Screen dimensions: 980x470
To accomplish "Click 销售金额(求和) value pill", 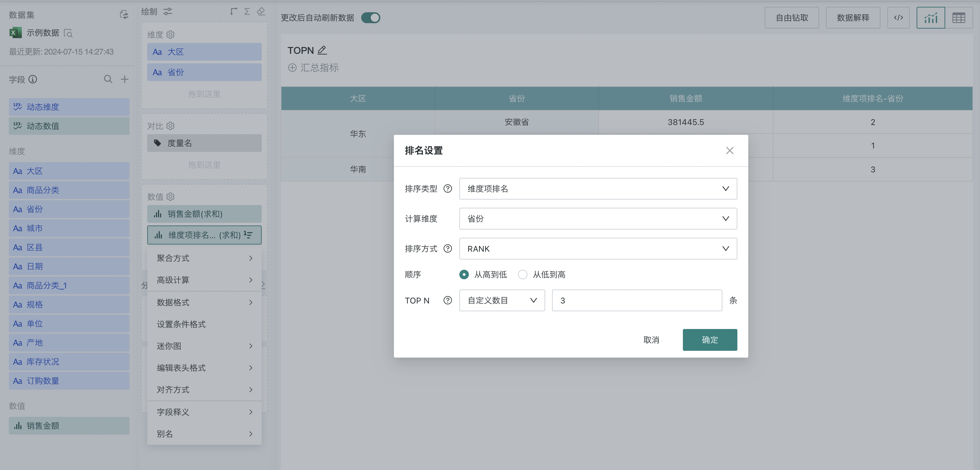I will click(x=204, y=214).
